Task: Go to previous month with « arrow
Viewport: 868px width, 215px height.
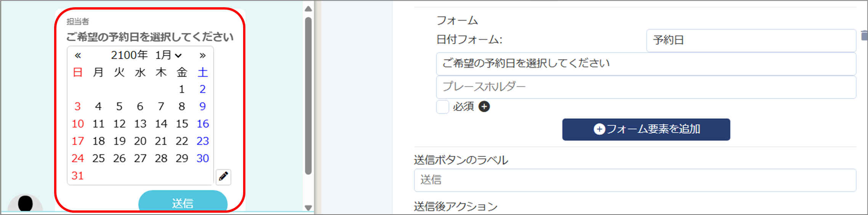Action: coord(78,55)
